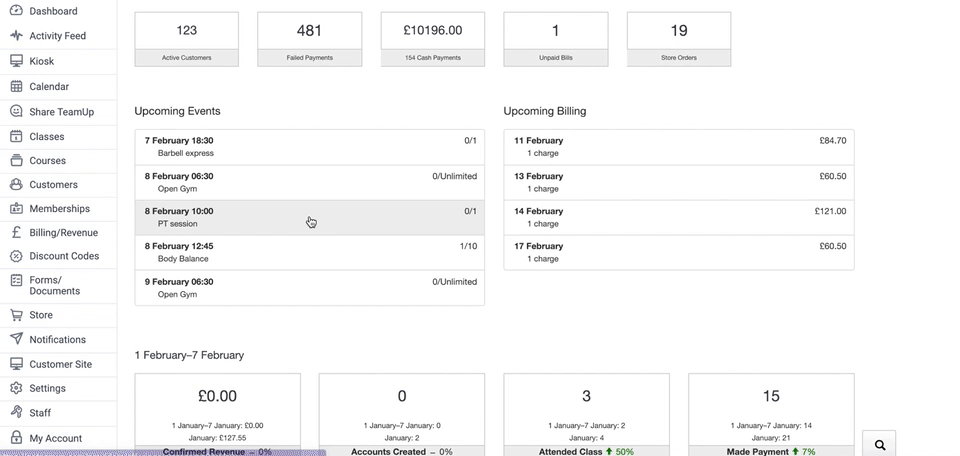Click the magnifying glass search button
Viewport: 960px width, 456px height.
coord(879,444)
